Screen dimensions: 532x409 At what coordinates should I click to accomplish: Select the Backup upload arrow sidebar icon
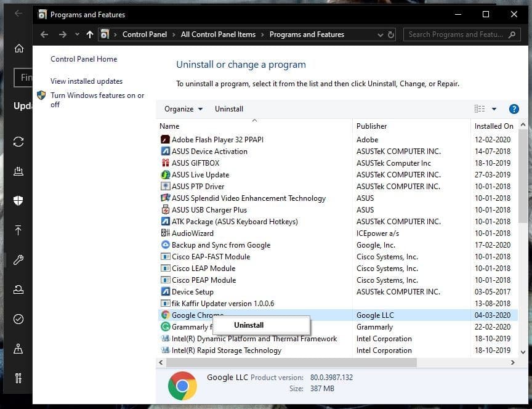(18, 230)
